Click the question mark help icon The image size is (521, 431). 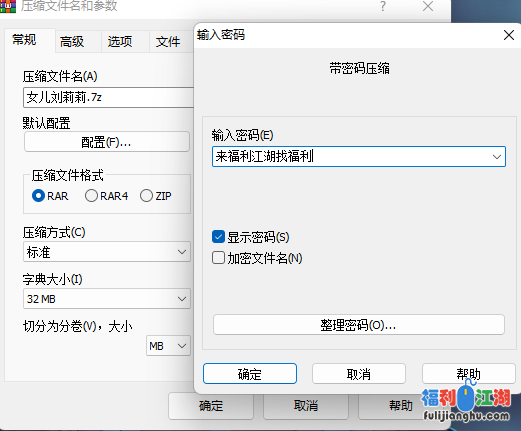click(x=383, y=6)
